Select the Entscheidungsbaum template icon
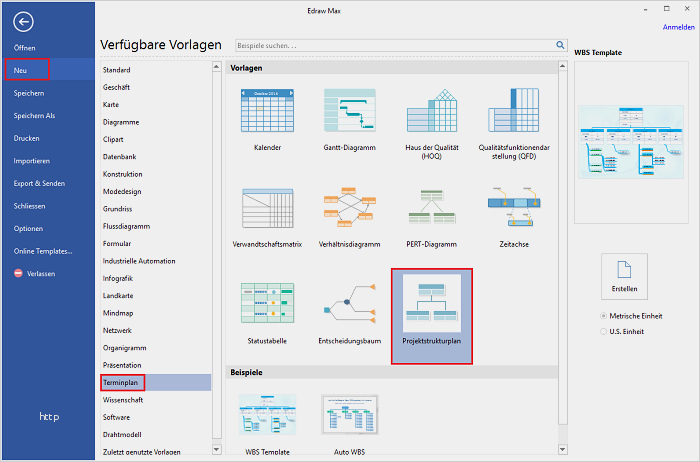The image size is (700, 462). click(x=349, y=305)
